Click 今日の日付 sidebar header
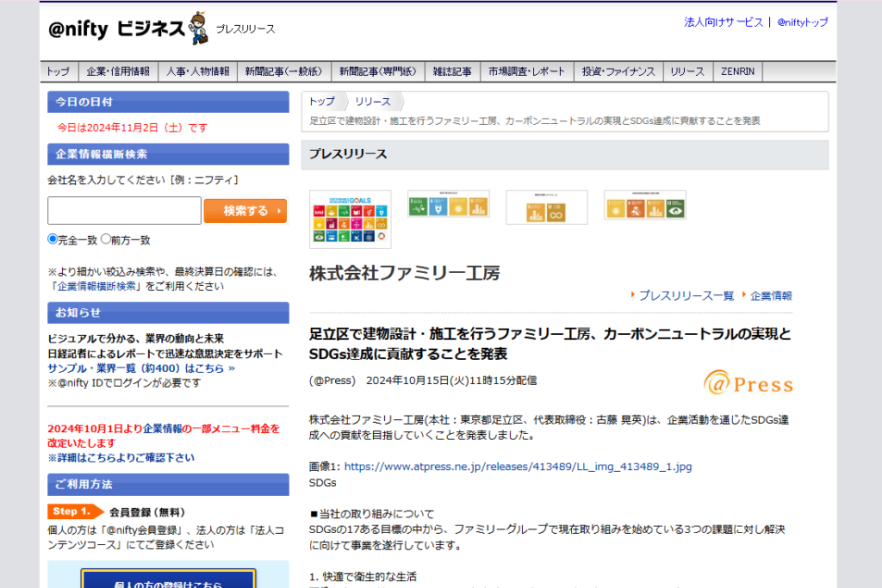This screenshot has height=588, width=882. (168, 102)
